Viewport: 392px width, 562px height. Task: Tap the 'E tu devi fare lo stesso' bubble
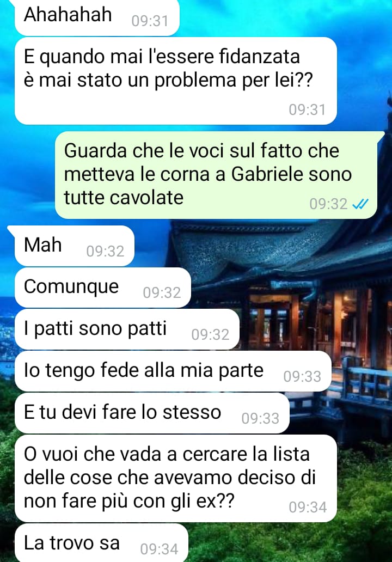[x=152, y=413]
